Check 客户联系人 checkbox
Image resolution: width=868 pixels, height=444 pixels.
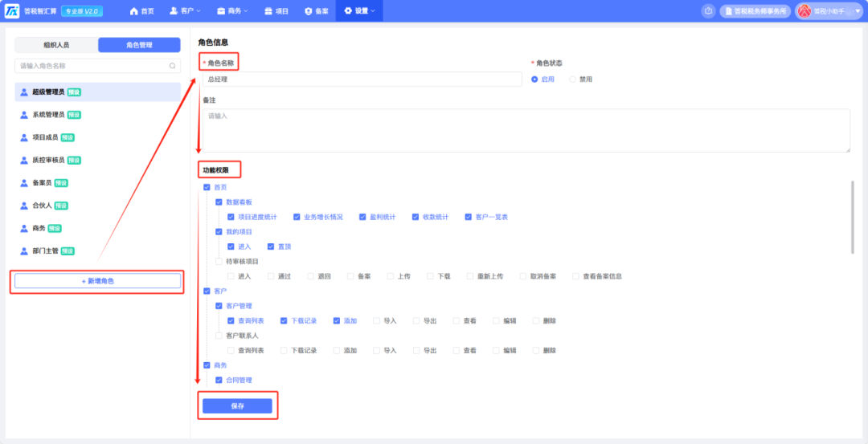coord(219,336)
